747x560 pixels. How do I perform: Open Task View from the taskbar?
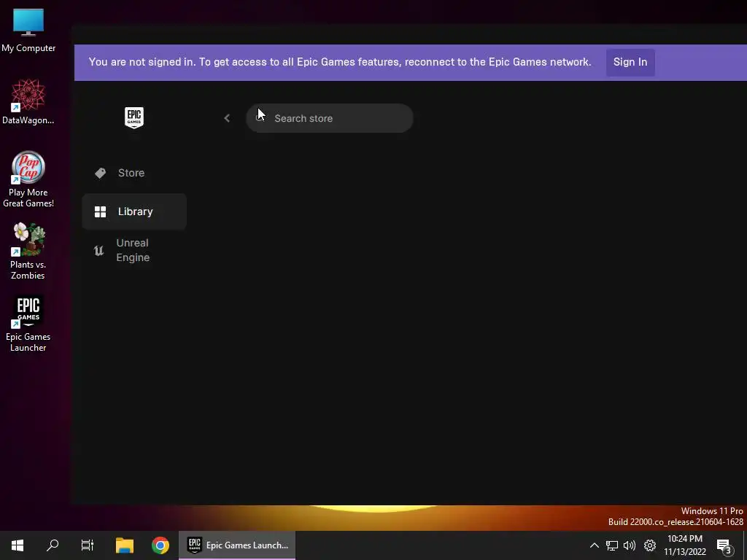pos(88,545)
